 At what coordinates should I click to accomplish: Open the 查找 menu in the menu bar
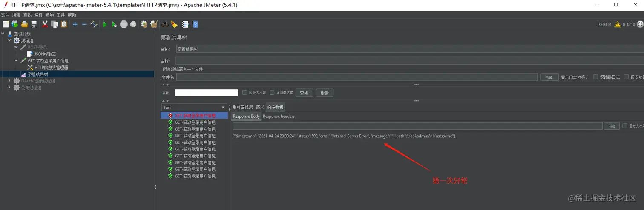click(27, 15)
